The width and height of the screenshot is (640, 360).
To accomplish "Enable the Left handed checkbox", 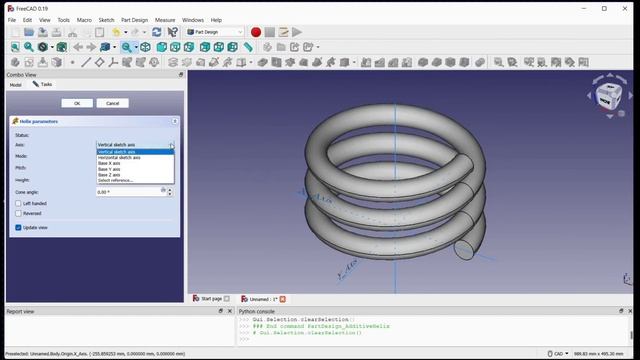I will point(18,203).
